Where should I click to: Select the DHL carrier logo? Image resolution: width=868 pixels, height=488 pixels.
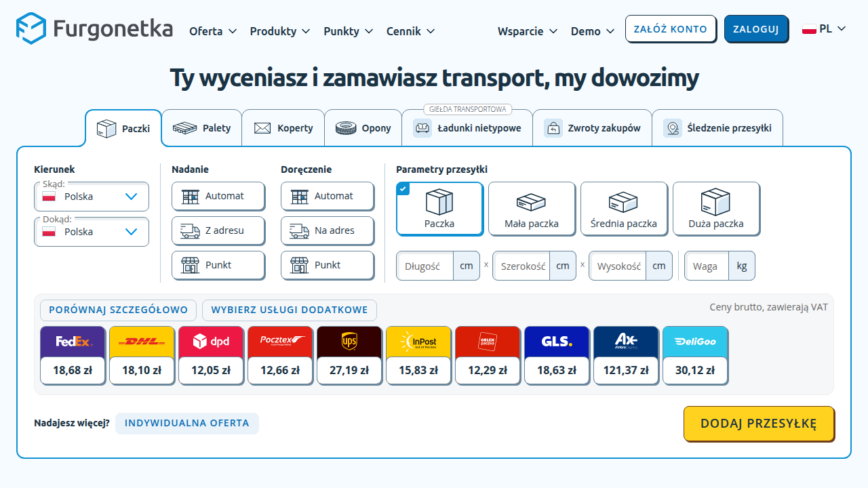[x=142, y=342]
